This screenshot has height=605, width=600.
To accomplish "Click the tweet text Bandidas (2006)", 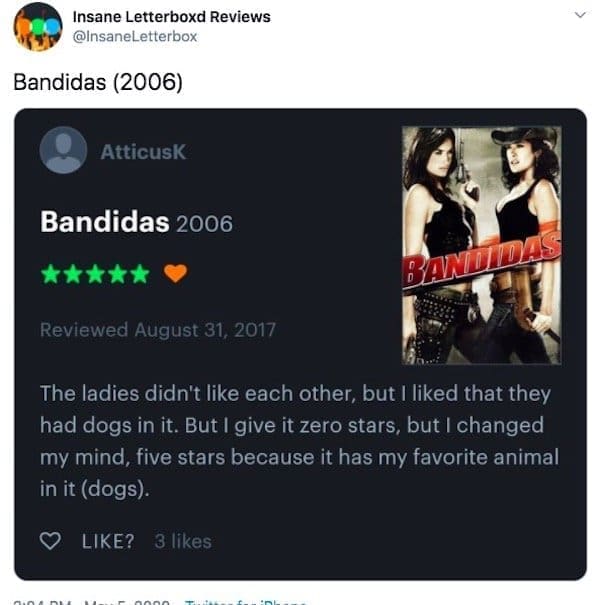I will coord(98,82).
